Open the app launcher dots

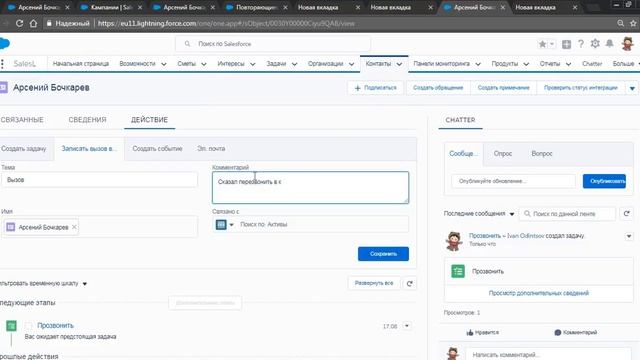2,64
